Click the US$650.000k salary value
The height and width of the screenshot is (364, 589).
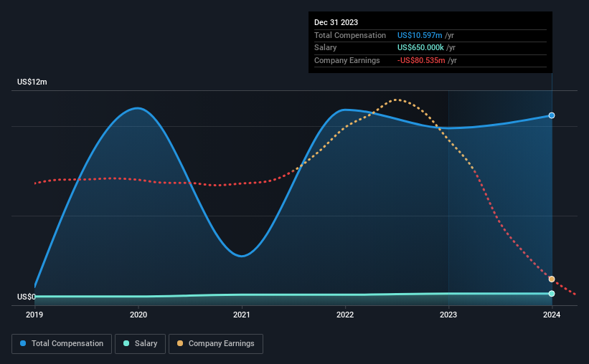coord(420,48)
